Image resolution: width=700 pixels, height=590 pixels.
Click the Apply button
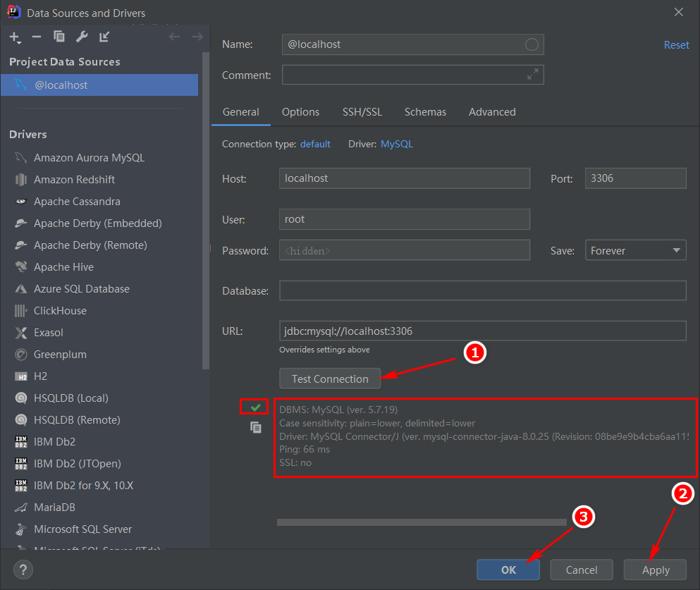tap(655, 570)
